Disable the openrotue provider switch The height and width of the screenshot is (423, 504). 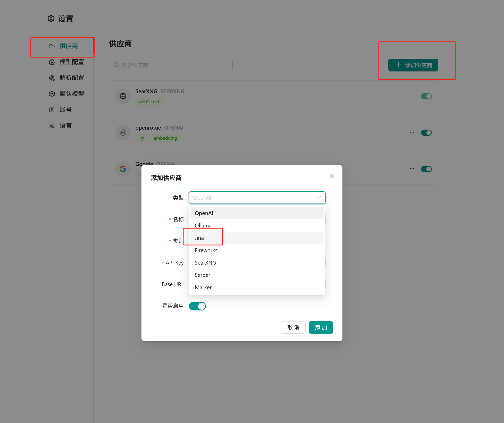point(426,133)
